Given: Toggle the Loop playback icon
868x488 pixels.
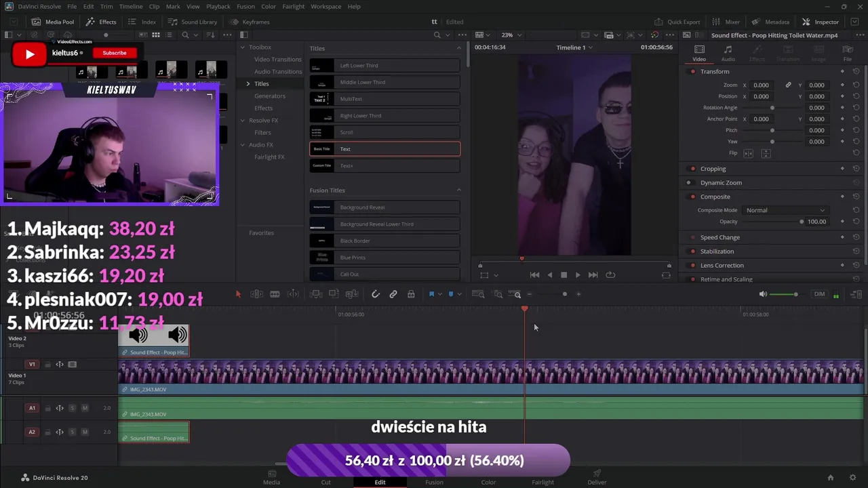Looking at the screenshot, I should tap(610, 274).
